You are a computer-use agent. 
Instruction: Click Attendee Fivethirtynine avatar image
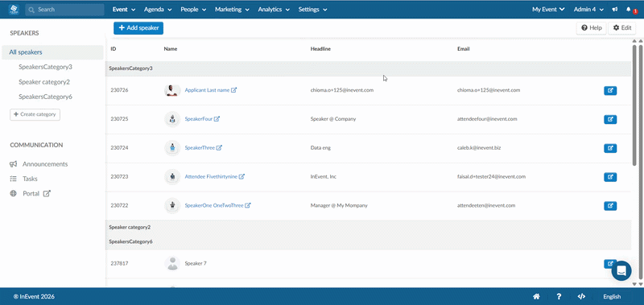pos(172,176)
